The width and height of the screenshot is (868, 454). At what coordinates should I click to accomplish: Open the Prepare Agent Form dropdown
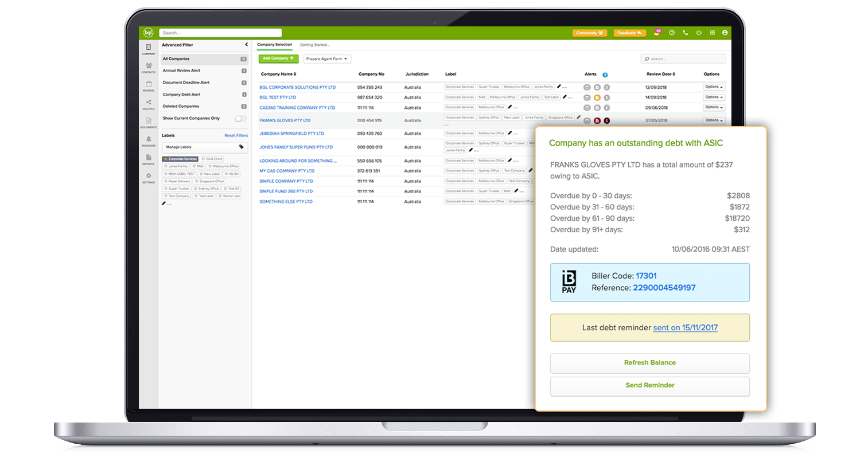(x=326, y=58)
